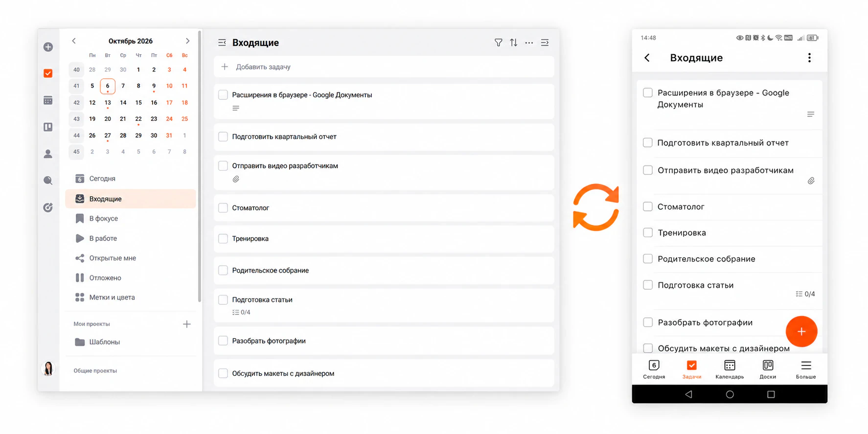This screenshot has height=434, width=868.
Task: Check the mobile Тренировка task checkbox
Action: (648, 232)
